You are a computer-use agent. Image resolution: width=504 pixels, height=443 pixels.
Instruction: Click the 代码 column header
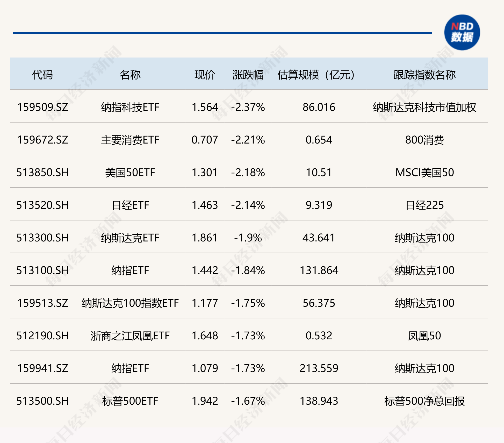click(x=42, y=75)
